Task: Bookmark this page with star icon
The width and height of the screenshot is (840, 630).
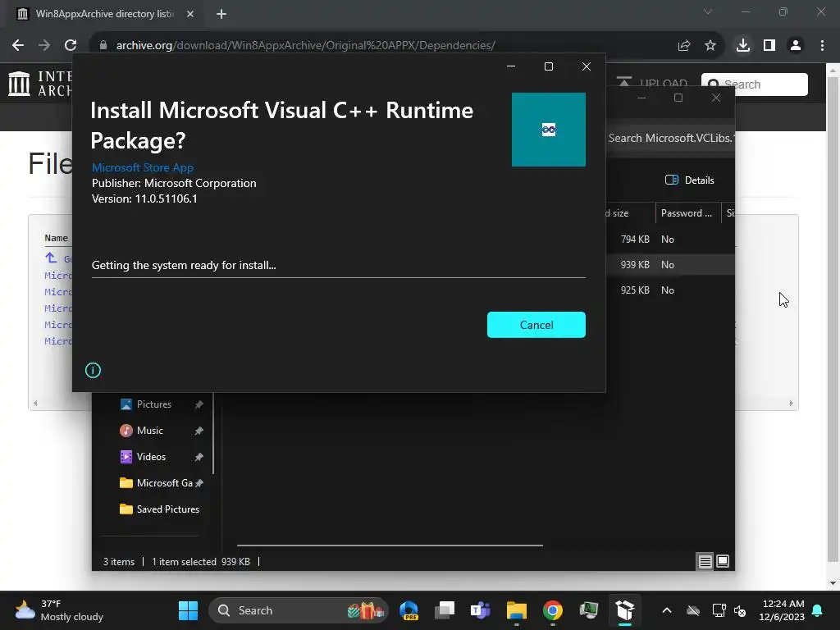Action: pos(710,46)
